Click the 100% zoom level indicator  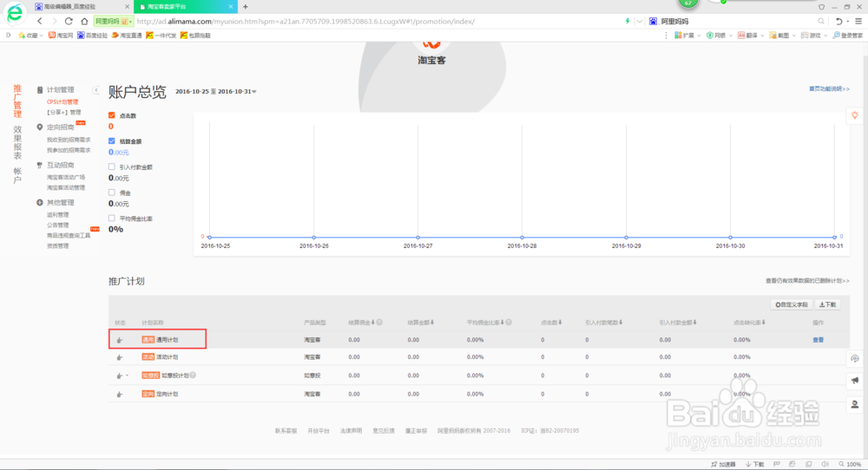pos(850,465)
